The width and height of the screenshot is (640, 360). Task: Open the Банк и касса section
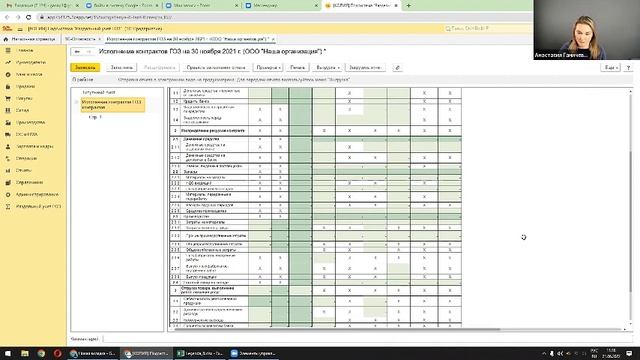point(29,74)
